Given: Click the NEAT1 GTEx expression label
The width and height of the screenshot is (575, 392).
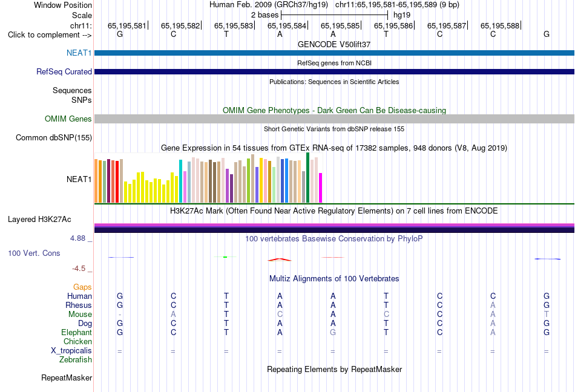Looking at the screenshot, I should pos(79,179).
